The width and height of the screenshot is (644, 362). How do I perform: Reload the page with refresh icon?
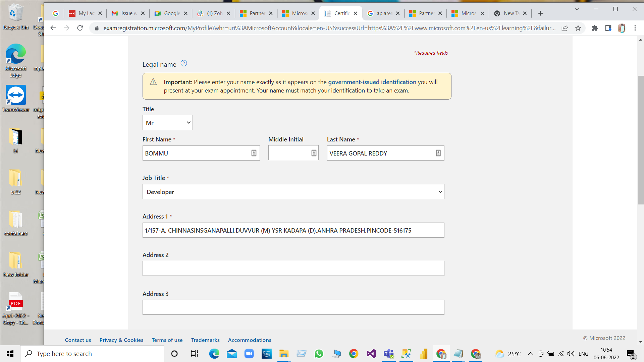[80, 28]
